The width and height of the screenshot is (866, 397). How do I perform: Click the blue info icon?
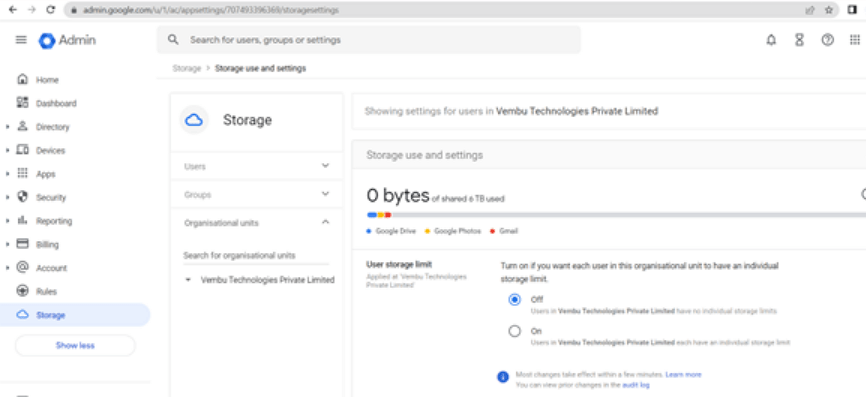coord(503,377)
